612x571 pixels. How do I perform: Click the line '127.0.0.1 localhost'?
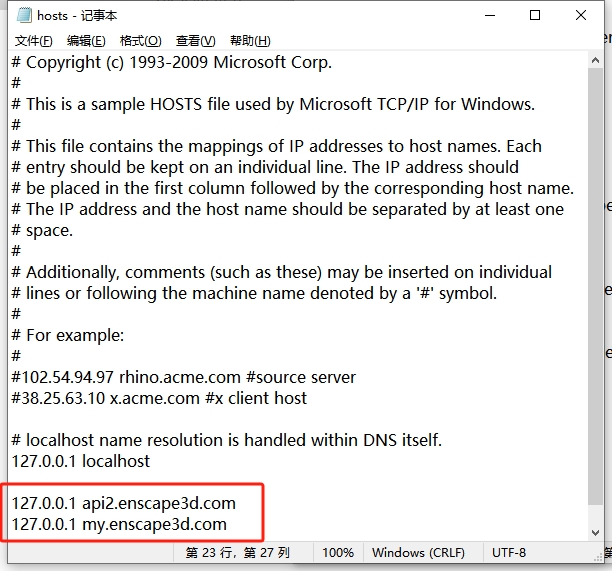pyautogui.click(x=81, y=461)
